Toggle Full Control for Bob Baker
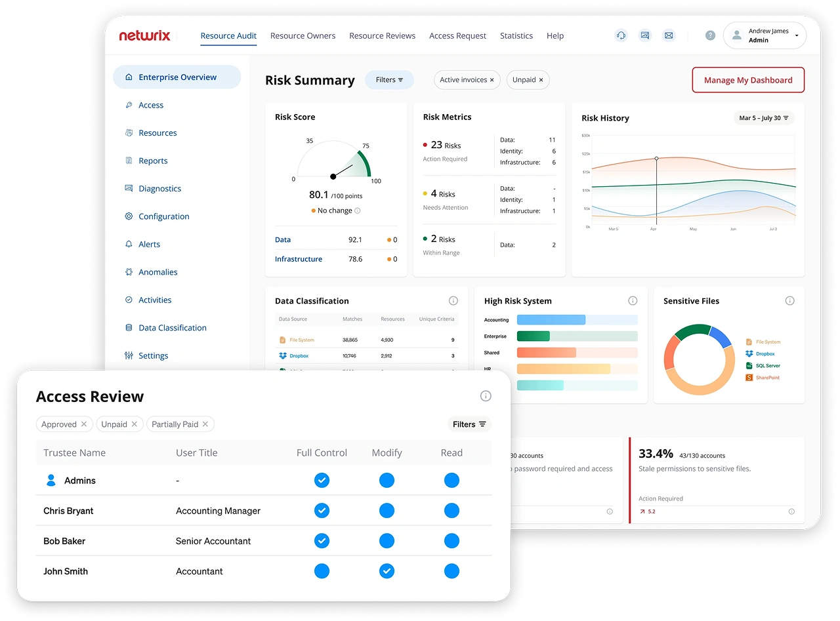 pos(322,541)
